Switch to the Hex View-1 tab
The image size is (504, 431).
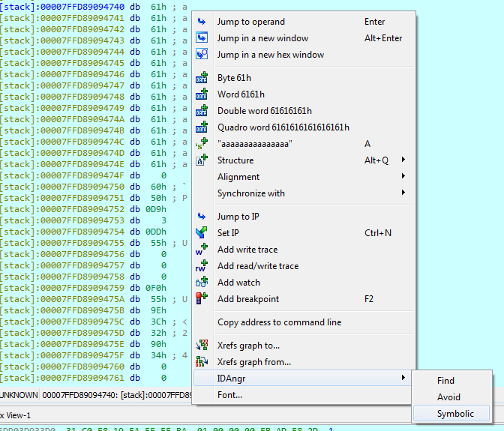(16, 415)
